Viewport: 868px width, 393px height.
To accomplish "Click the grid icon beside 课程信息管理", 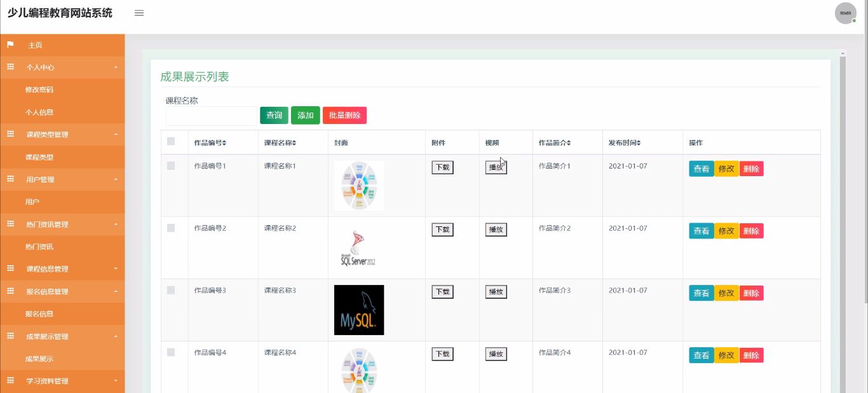I will coord(10,268).
